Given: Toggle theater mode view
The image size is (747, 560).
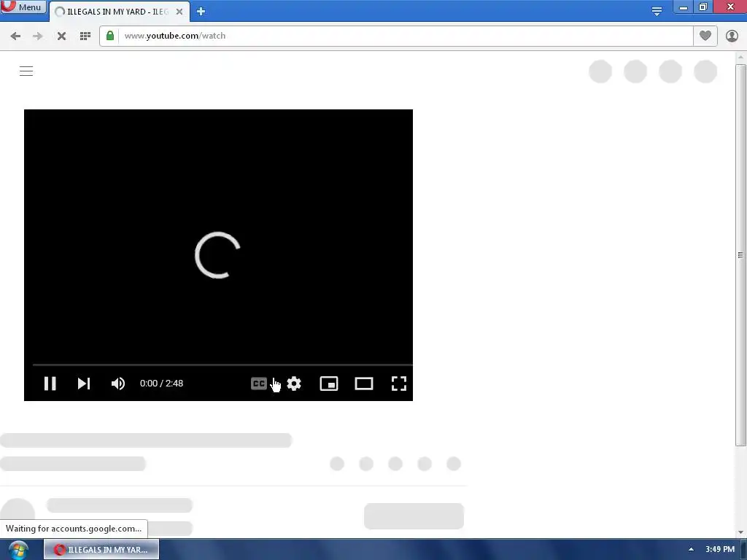Looking at the screenshot, I should (x=364, y=384).
